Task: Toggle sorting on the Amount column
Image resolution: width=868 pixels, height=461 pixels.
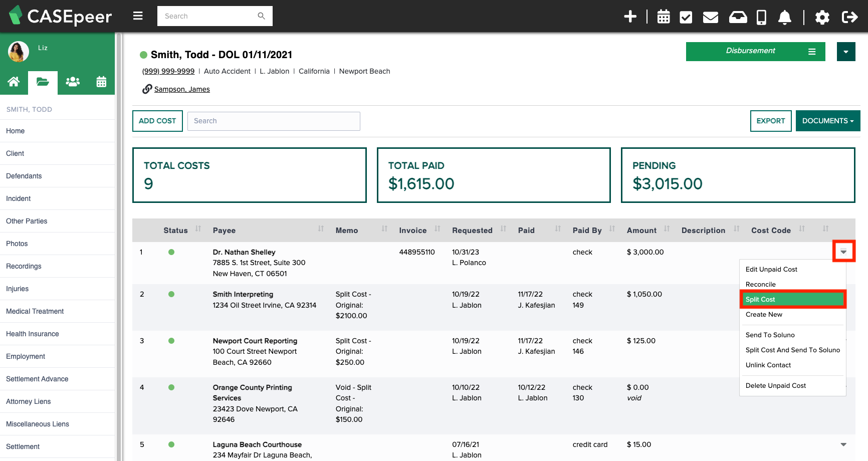Action: (x=667, y=229)
